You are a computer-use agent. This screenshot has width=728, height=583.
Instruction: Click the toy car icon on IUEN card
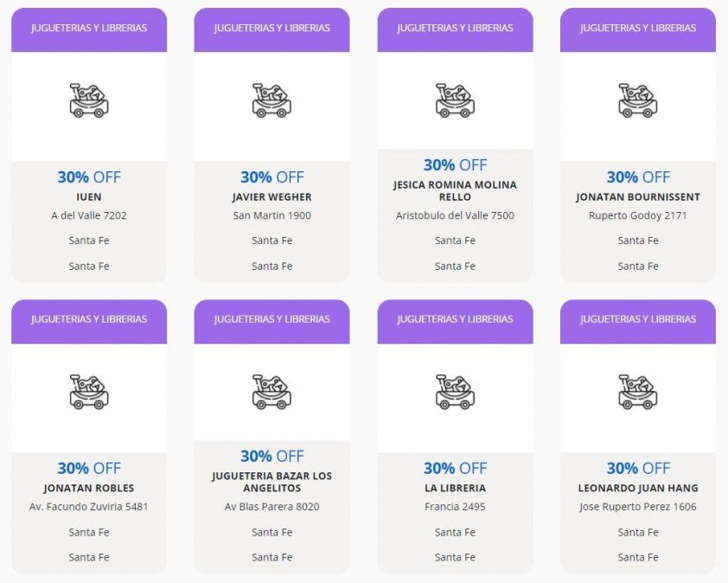[x=89, y=100]
